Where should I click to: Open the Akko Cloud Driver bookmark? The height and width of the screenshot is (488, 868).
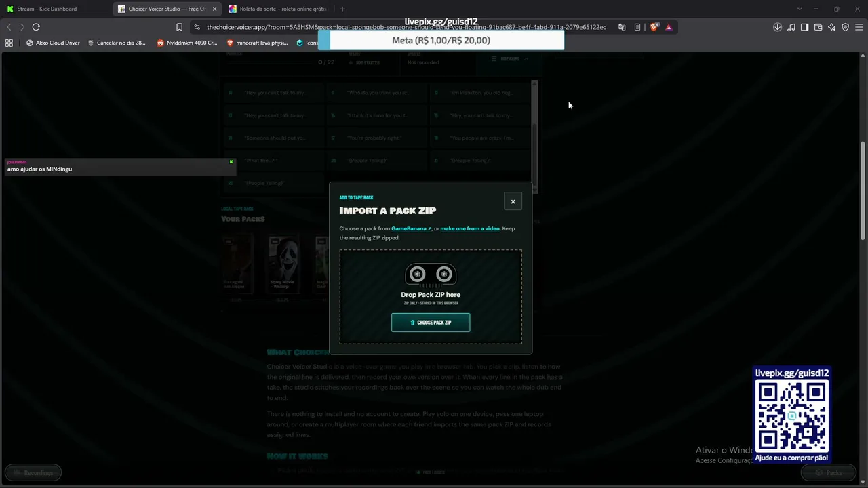(x=53, y=43)
